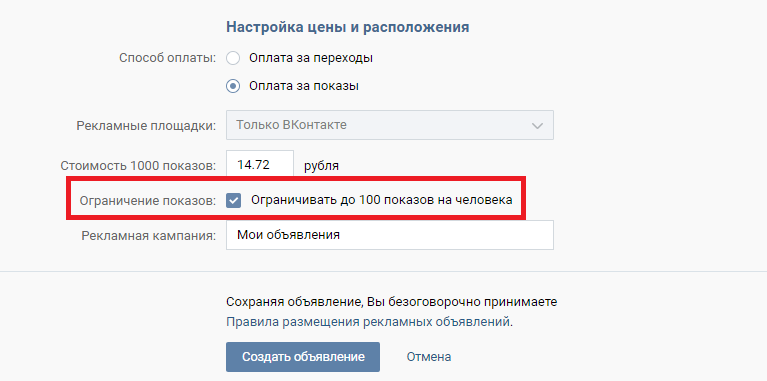767x381 pixels.
Task: Click the "Рекламные площадки:" label
Action: point(146,126)
